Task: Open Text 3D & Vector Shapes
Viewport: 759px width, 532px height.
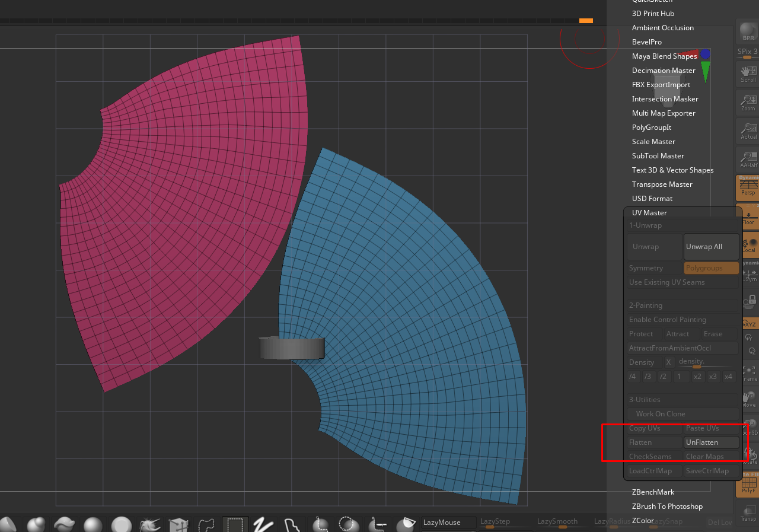Action: [673, 170]
